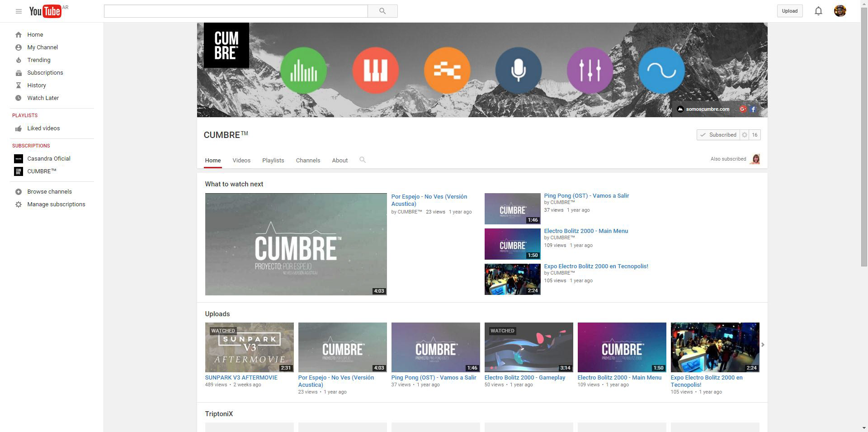Select Subscriptions text in the sidebar
This screenshot has width=868, height=432.
45,73
